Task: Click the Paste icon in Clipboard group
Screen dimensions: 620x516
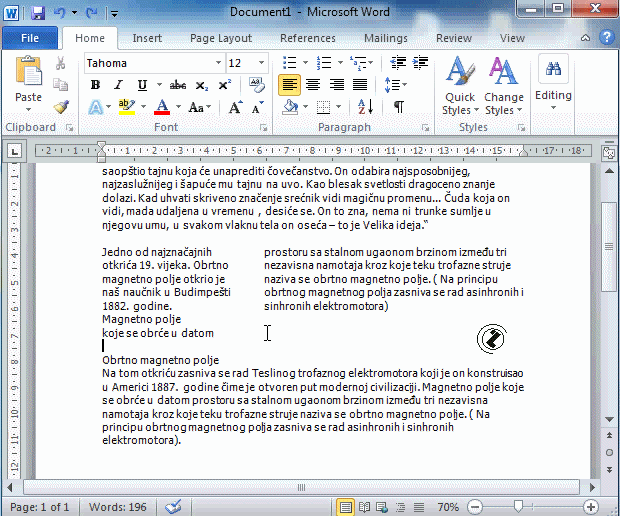Action: click(x=29, y=80)
